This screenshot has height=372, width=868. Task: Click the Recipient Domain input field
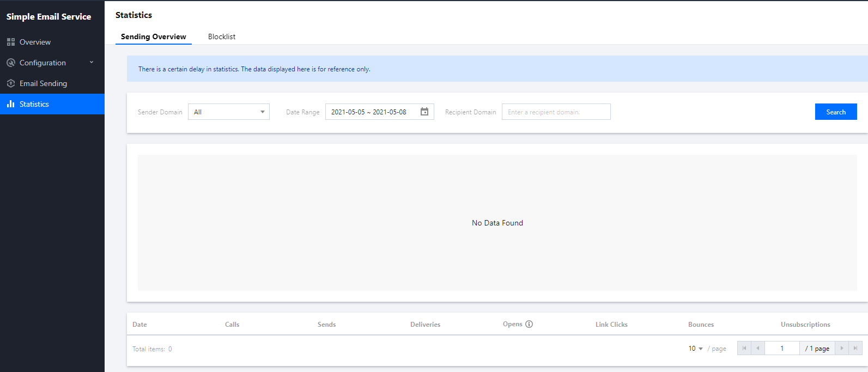[x=556, y=112]
